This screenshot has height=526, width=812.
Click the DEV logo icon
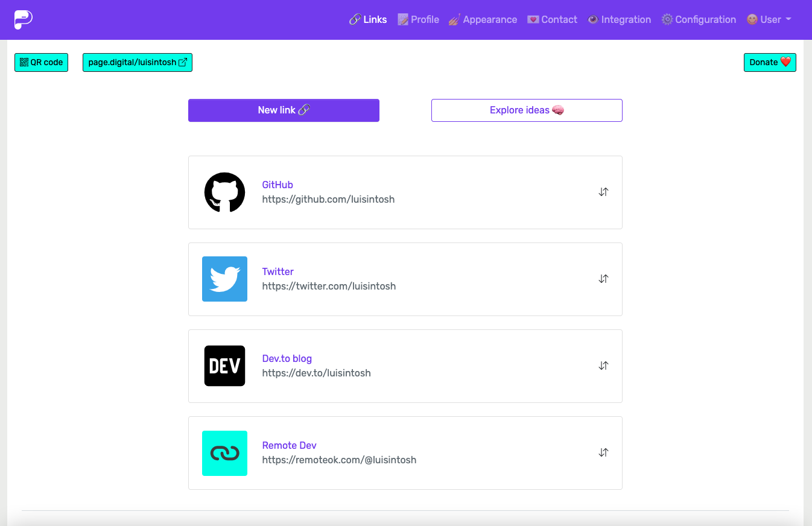click(224, 366)
